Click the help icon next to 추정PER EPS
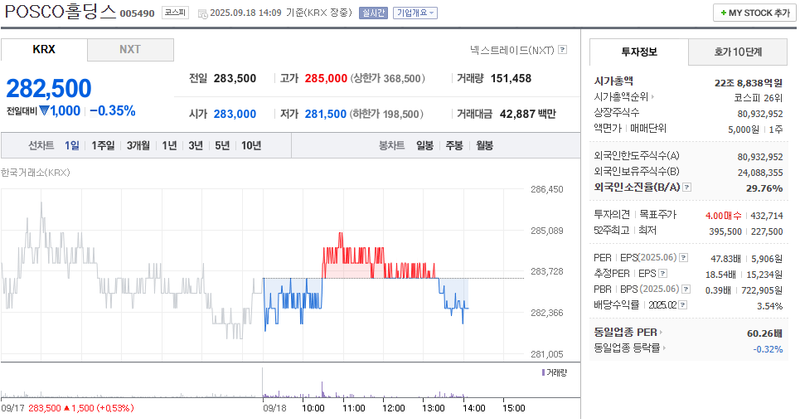Screen dimensions: 800x419 pyautogui.click(x=663, y=274)
